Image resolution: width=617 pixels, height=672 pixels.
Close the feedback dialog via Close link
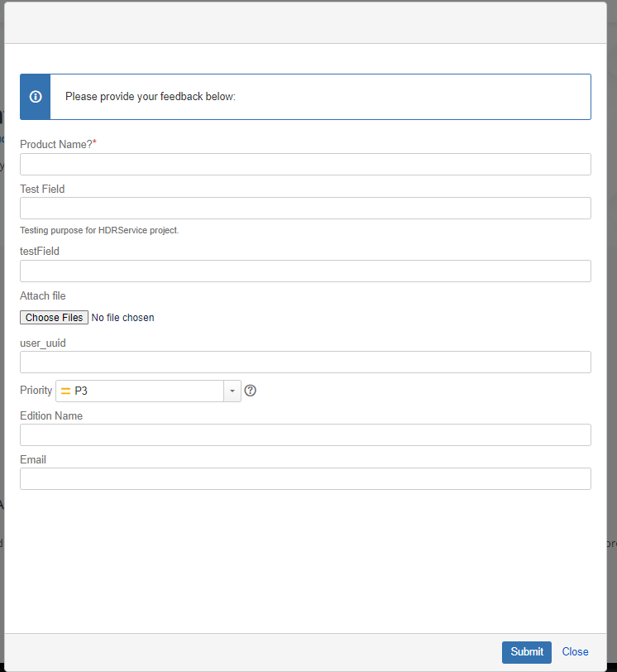(x=575, y=652)
